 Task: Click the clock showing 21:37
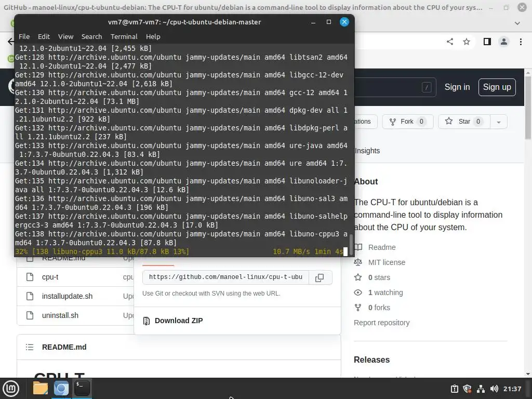pos(512,389)
